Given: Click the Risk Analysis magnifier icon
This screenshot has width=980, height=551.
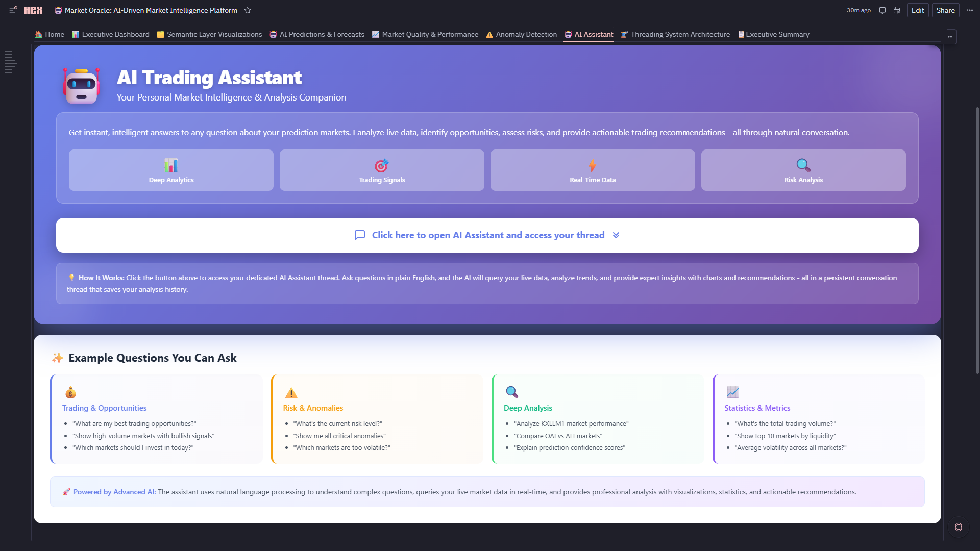Looking at the screenshot, I should click(x=803, y=165).
